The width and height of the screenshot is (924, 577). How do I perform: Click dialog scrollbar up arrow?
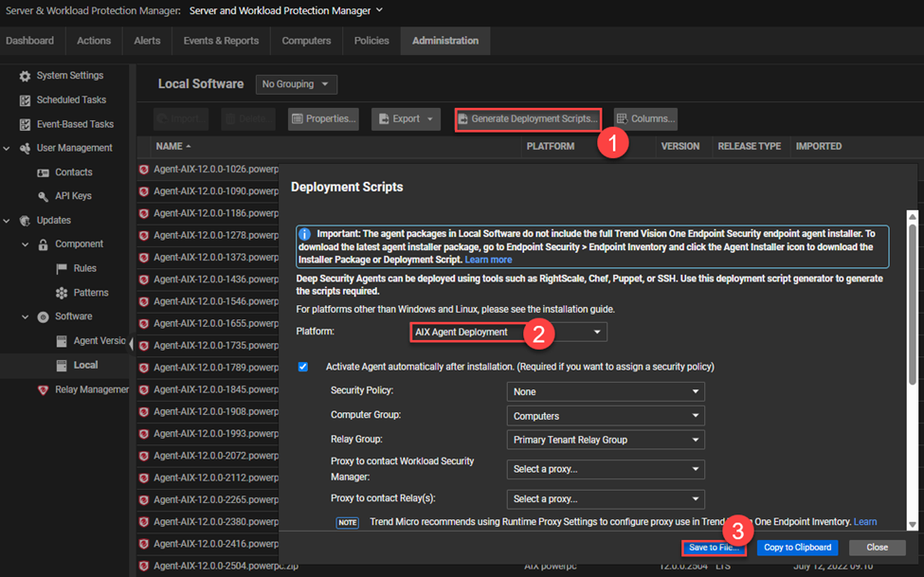point(913,216)
